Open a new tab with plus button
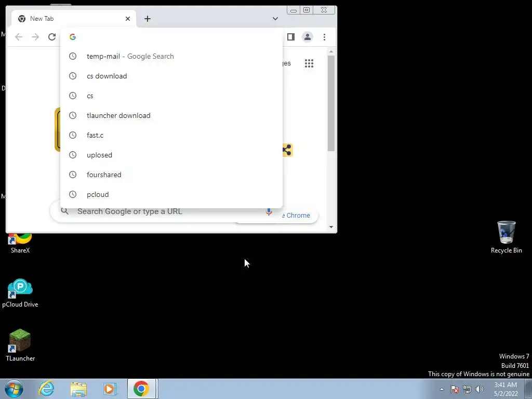The height and width of the screenshot is (399, 532). click(x=147, y=19)
